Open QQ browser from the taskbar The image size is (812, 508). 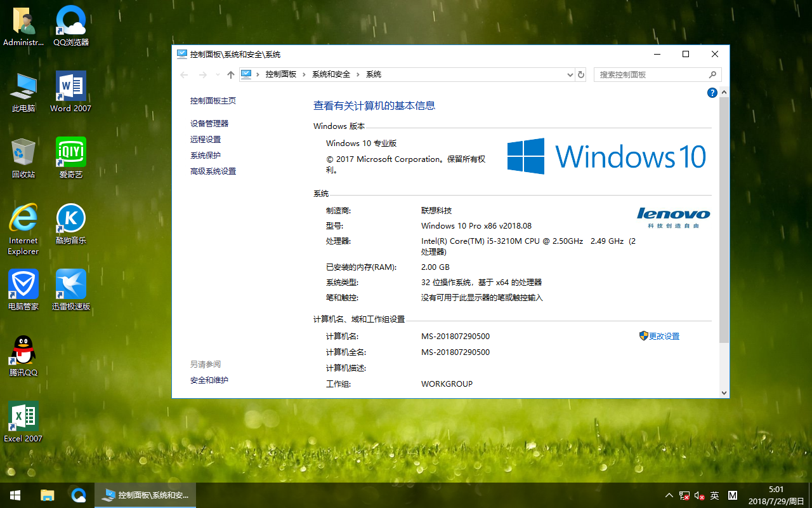[x=79, y=495]
